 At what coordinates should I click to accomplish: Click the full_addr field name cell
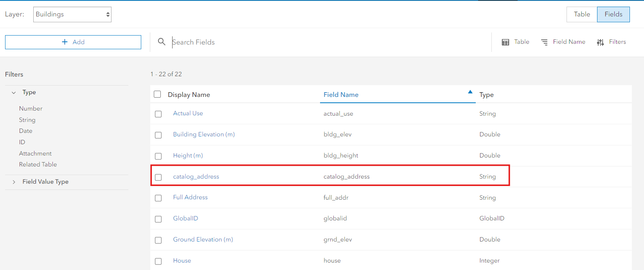coord(336,198)
